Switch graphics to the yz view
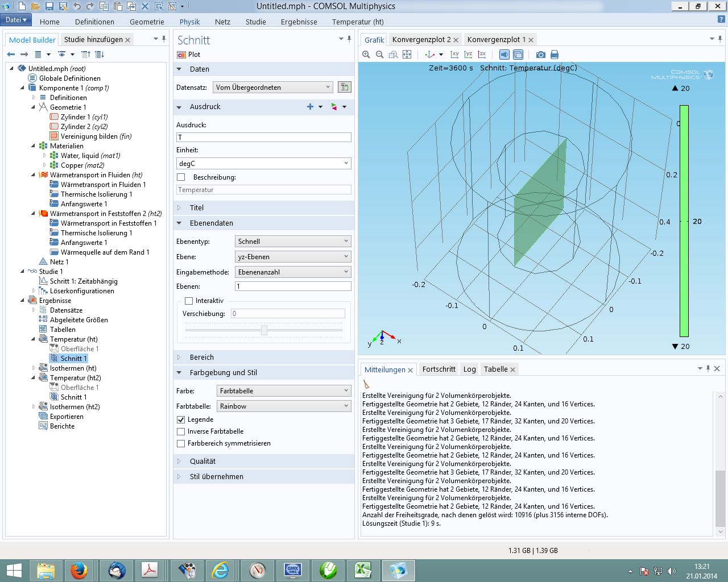This screenshot has height=582, width=728. (x=468, y=55)
